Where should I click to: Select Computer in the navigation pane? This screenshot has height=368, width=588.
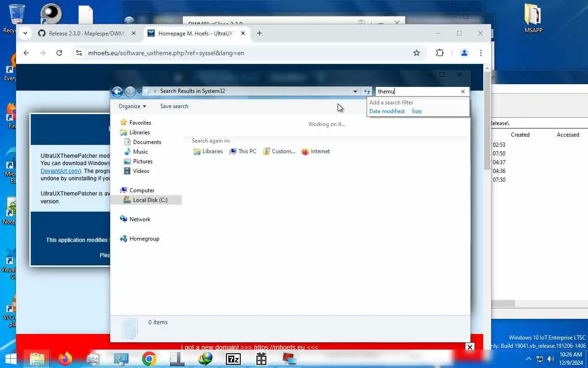point(141,190)
